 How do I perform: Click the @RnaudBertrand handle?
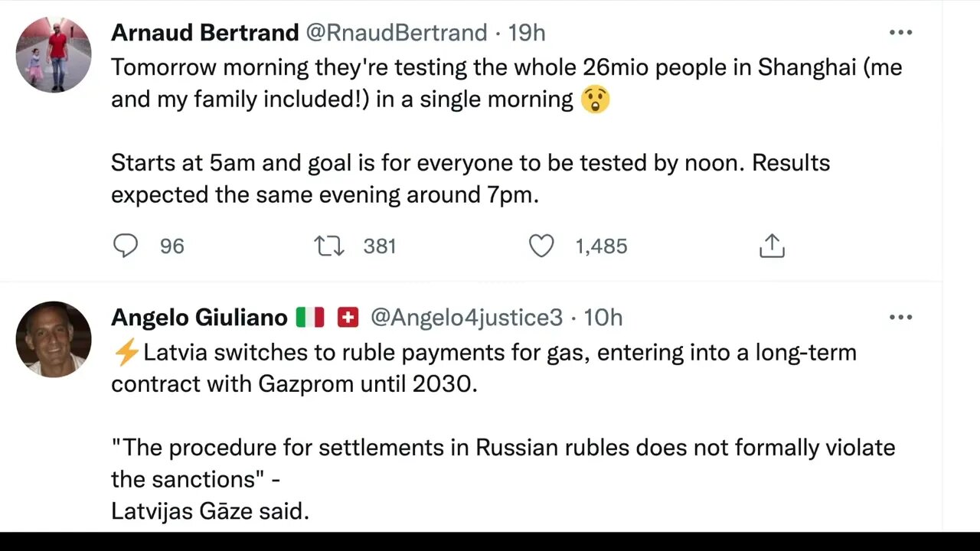point(396,33)
